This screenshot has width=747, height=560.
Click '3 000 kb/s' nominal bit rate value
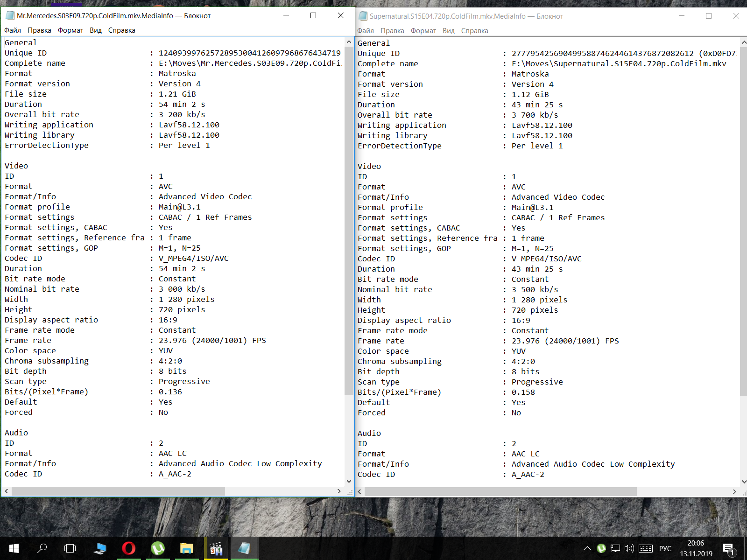pyautogui.click(x=182, y=289)
